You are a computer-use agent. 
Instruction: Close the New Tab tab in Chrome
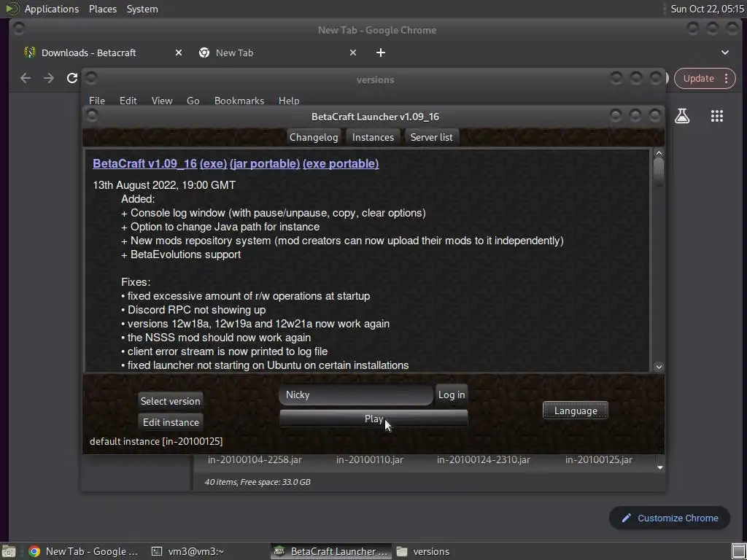(352, 52)
